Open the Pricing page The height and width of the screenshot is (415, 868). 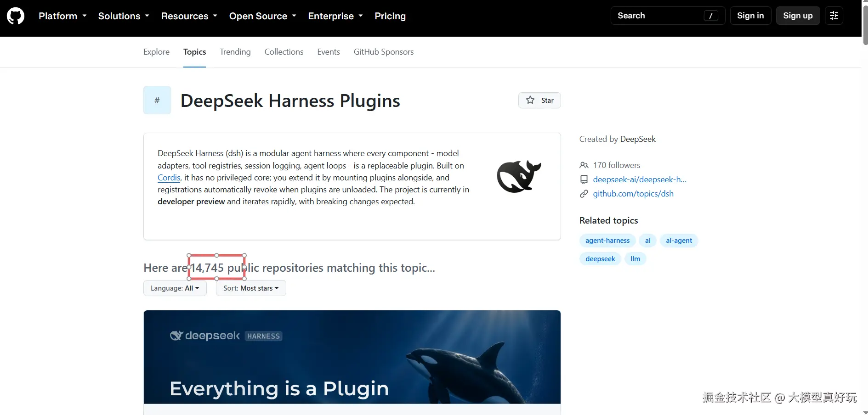click(x=390, y=16)
